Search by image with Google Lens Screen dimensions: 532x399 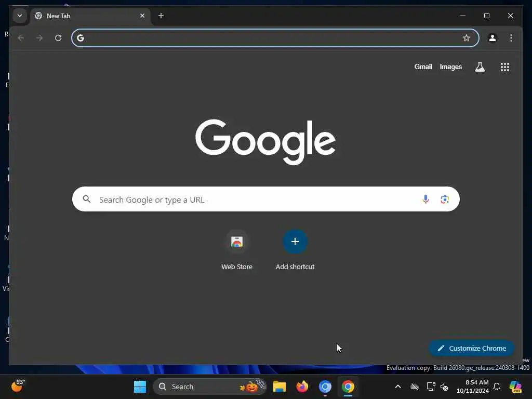click(x=445, y=199)
